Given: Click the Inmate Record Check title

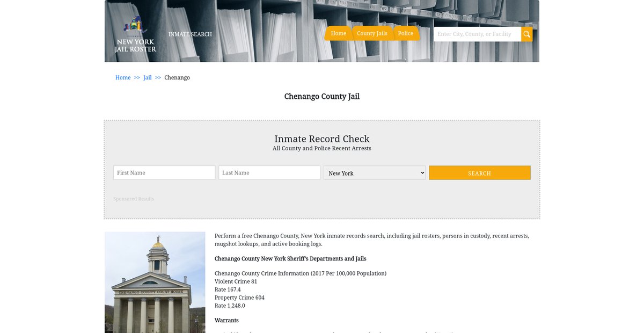Looking at the screenshot, I should tap(322, 139).
